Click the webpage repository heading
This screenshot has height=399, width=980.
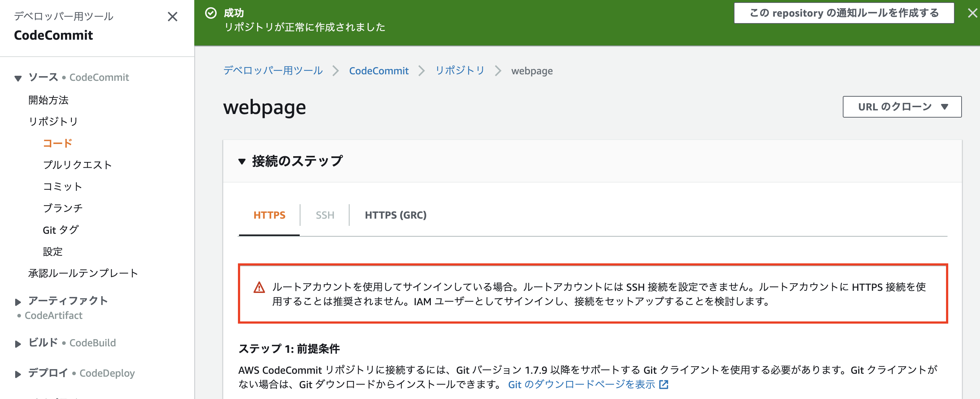[x=264, y=108]
